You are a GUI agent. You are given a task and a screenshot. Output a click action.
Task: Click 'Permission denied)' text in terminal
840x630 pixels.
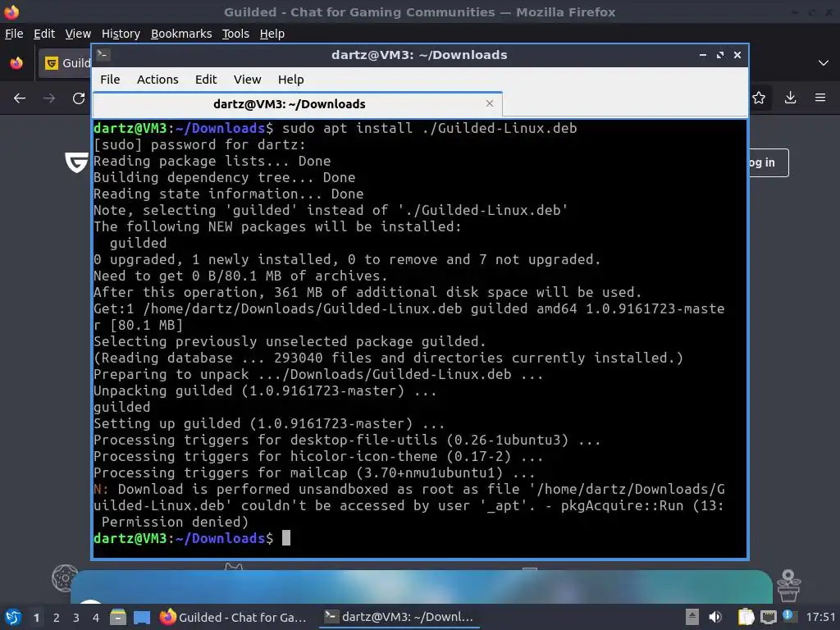coord(175,522)
